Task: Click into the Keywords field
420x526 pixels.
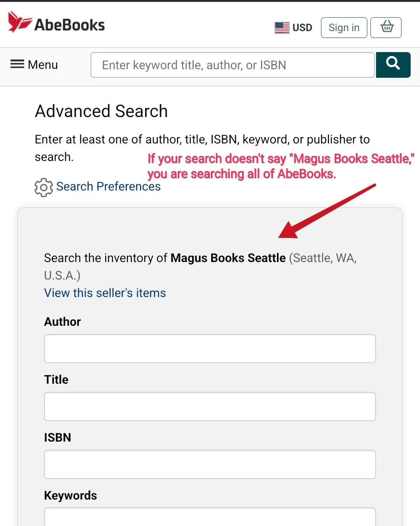Action: tap(210, 517)
